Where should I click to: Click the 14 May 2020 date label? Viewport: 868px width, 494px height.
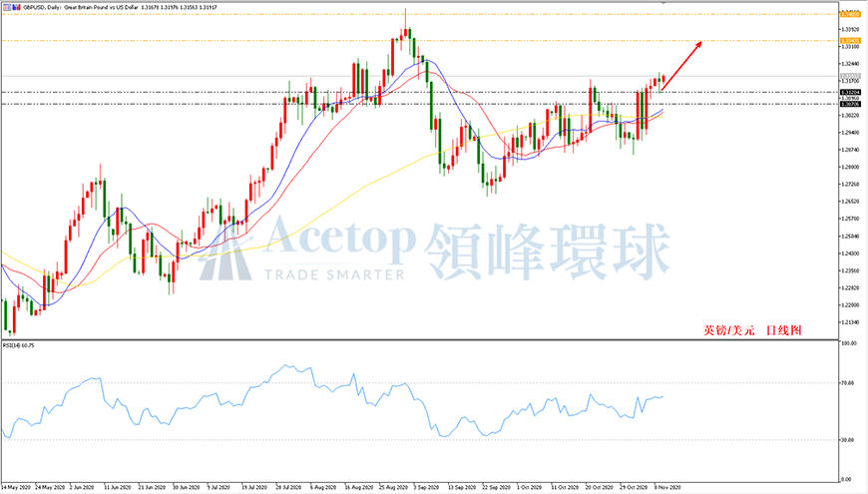17,487
